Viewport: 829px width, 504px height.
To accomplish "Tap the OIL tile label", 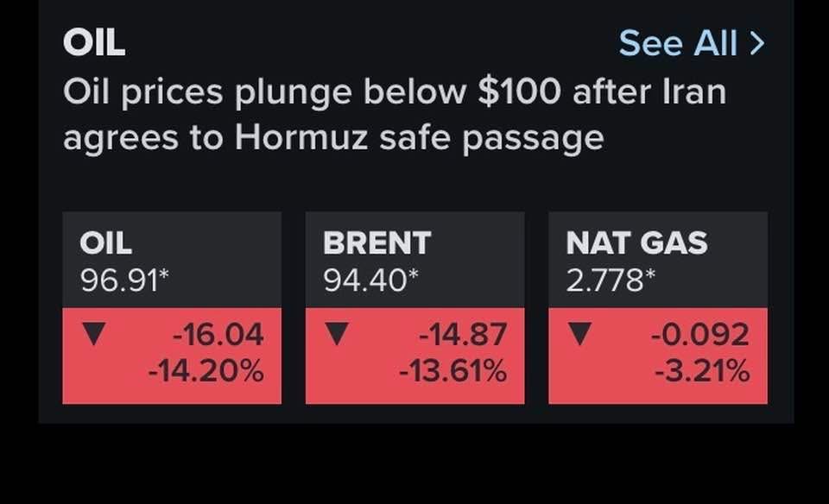I will click(105, 243).
